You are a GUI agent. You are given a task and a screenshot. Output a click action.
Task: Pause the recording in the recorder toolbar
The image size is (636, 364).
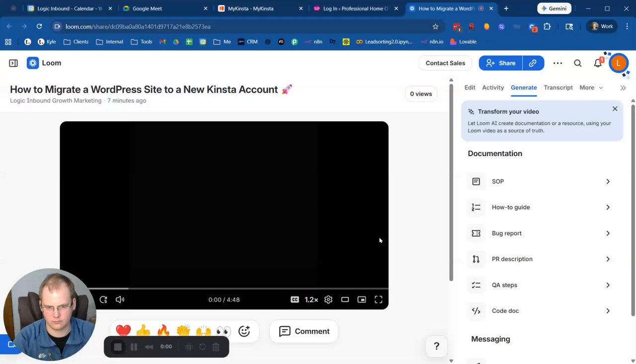click(134, 347)
